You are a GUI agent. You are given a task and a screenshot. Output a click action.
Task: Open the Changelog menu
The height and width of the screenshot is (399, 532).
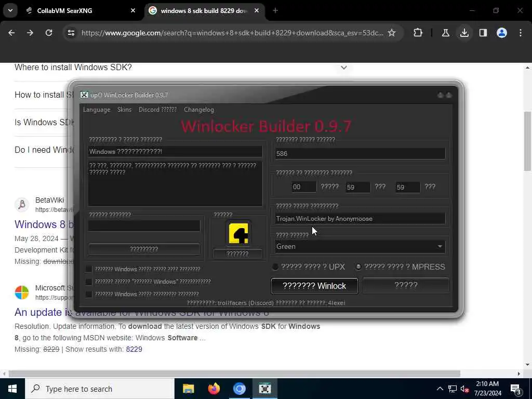199,110
